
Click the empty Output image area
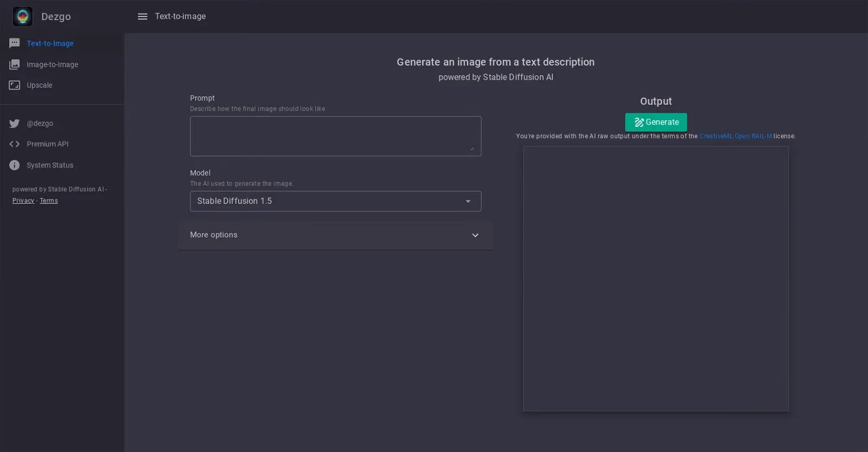tap(656, 279)
